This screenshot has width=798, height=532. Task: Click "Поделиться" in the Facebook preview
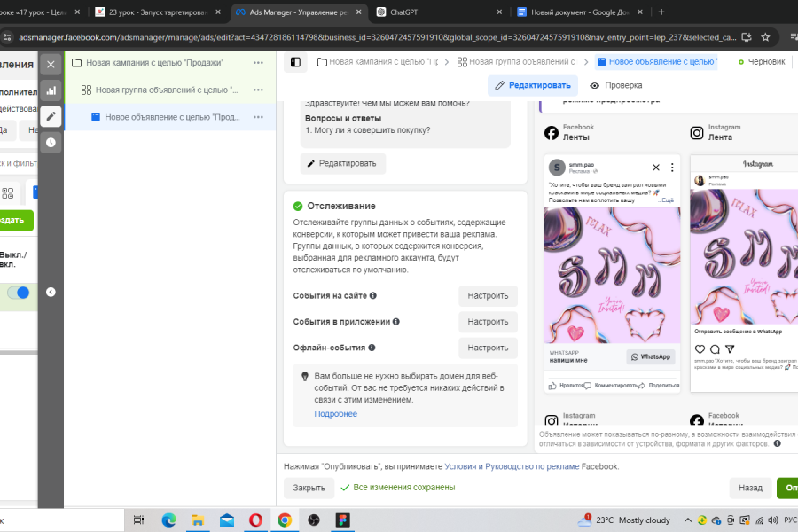[x=659, y=386]
